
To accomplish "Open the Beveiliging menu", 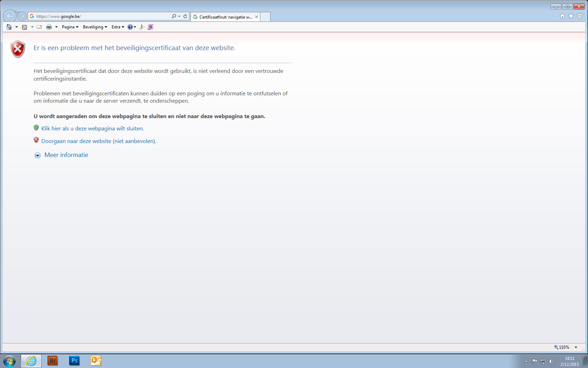I will coord(94,27).
